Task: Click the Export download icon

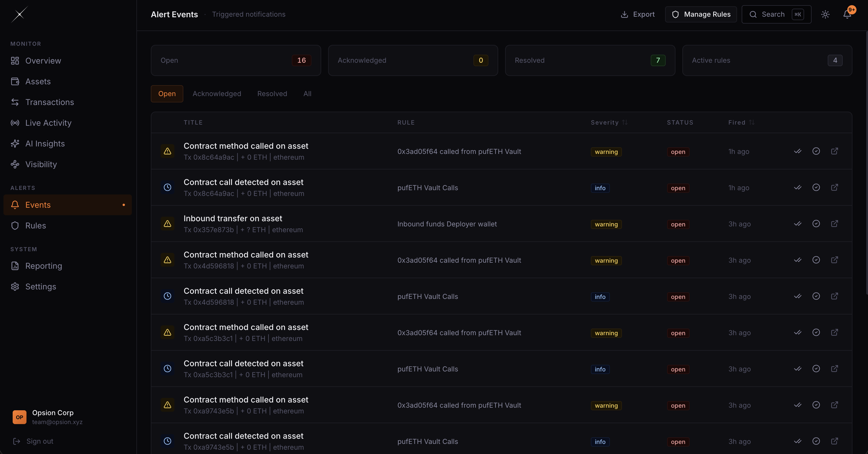Action: [625, 14]
